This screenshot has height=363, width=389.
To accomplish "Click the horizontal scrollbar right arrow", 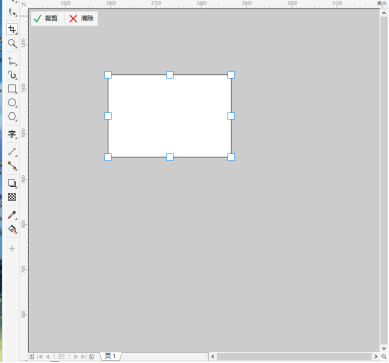I will click(x=376, y=356).
